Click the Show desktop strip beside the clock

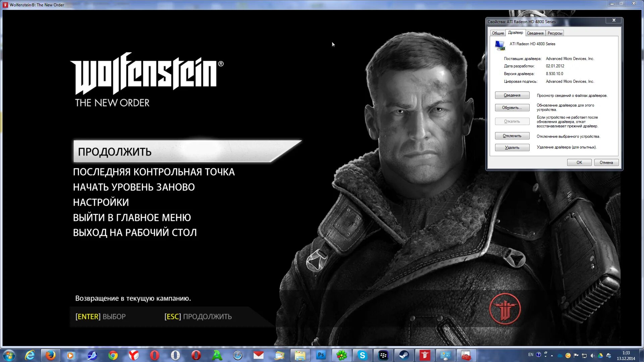tap(641, 355)
